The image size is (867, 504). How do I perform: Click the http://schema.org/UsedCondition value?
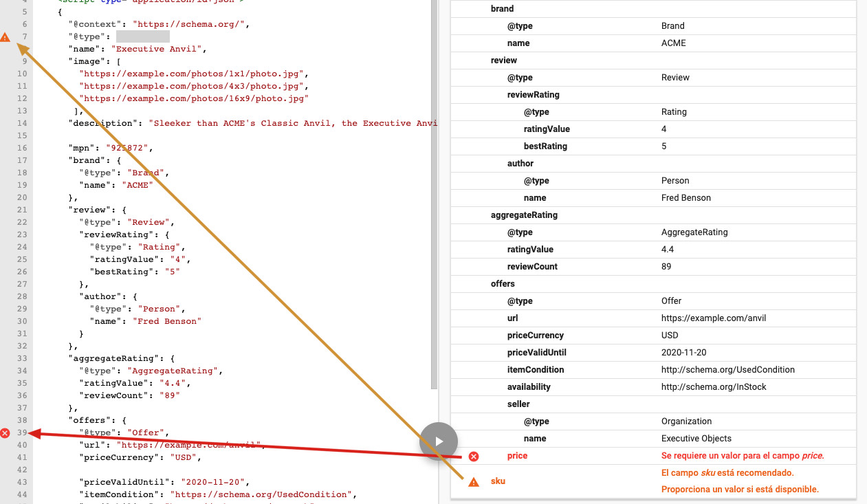pyautogui.click(x=727, y=369)
